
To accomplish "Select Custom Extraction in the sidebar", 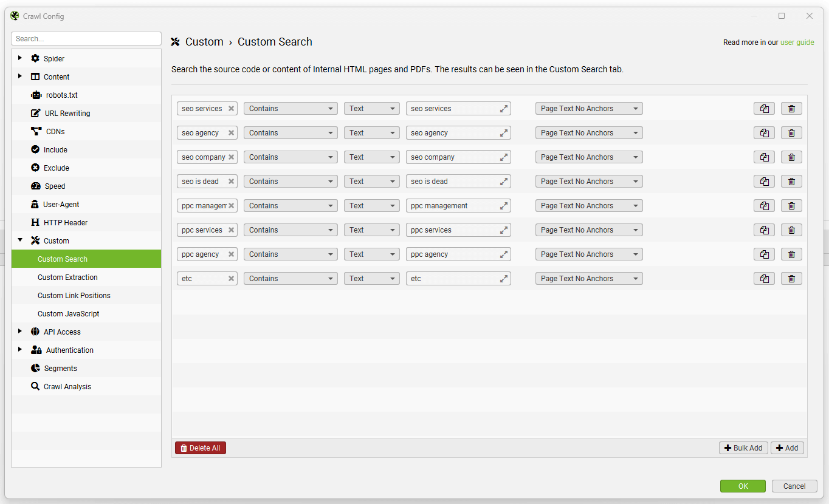I will point(68,277).
